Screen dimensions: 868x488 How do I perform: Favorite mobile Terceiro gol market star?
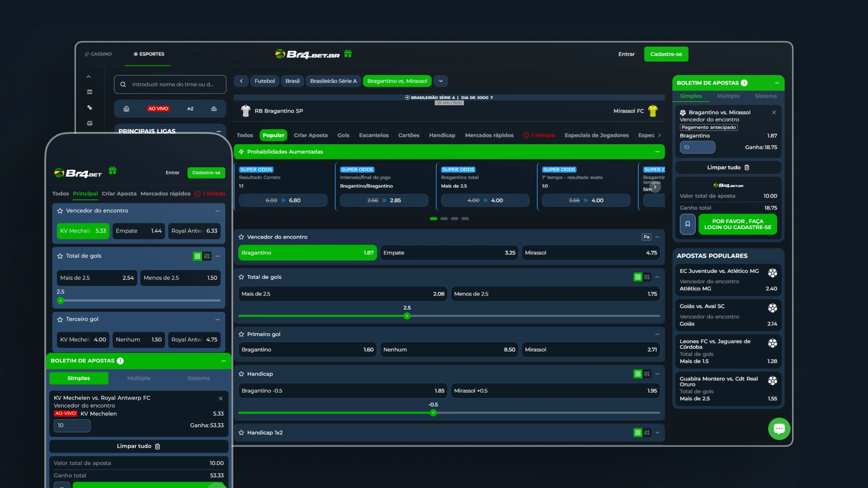(60, 319)
